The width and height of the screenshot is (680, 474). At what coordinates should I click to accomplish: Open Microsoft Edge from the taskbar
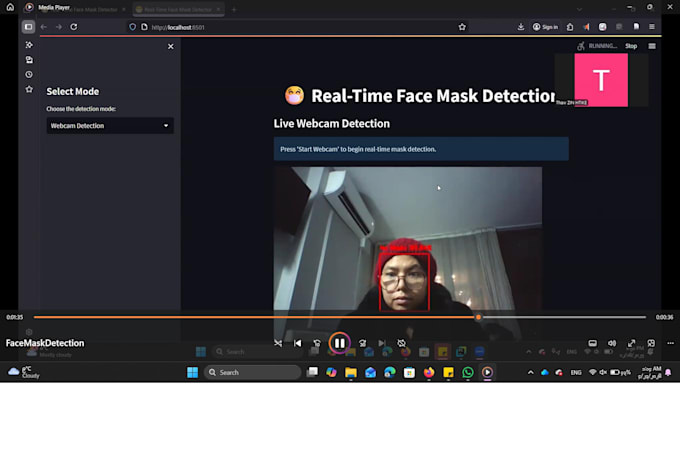click(390, 373)
